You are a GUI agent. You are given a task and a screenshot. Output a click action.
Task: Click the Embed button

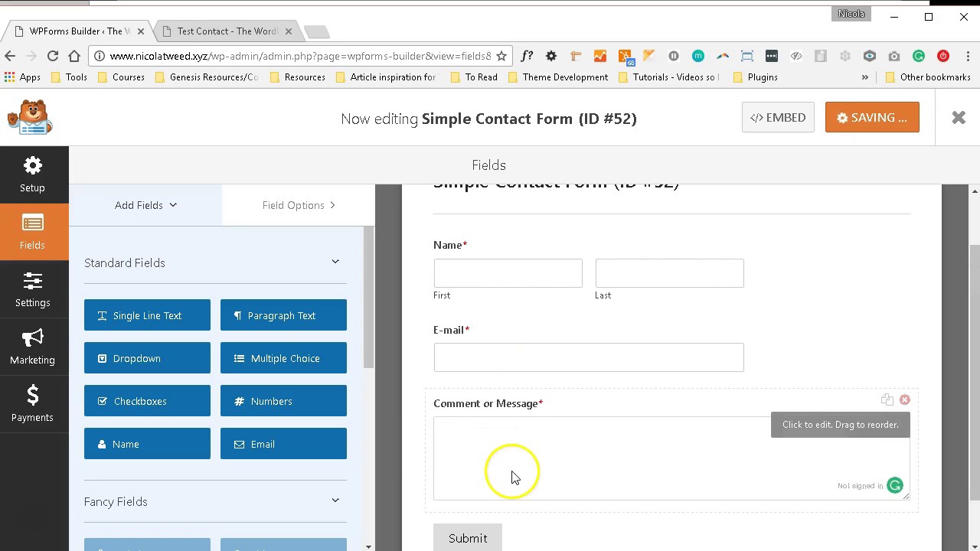point(777,118)
